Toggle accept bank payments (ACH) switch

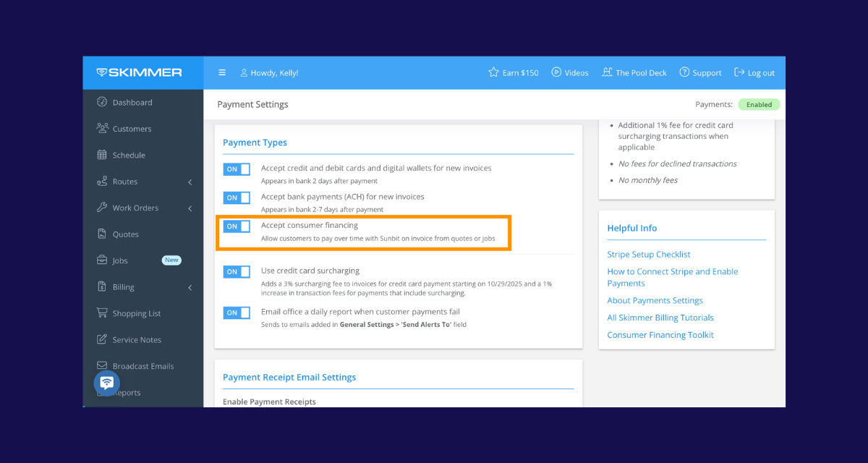[x=237, y=197]
